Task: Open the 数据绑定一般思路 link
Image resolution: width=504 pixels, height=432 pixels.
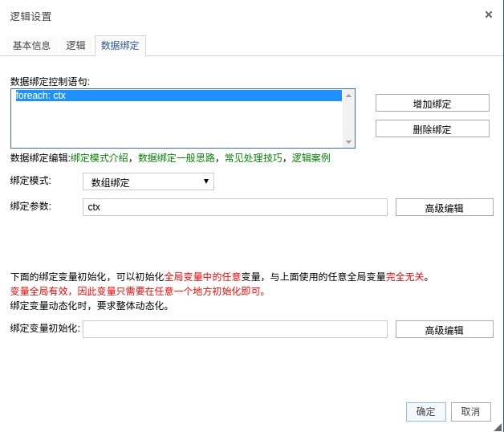Action: (x=170, y=158)
